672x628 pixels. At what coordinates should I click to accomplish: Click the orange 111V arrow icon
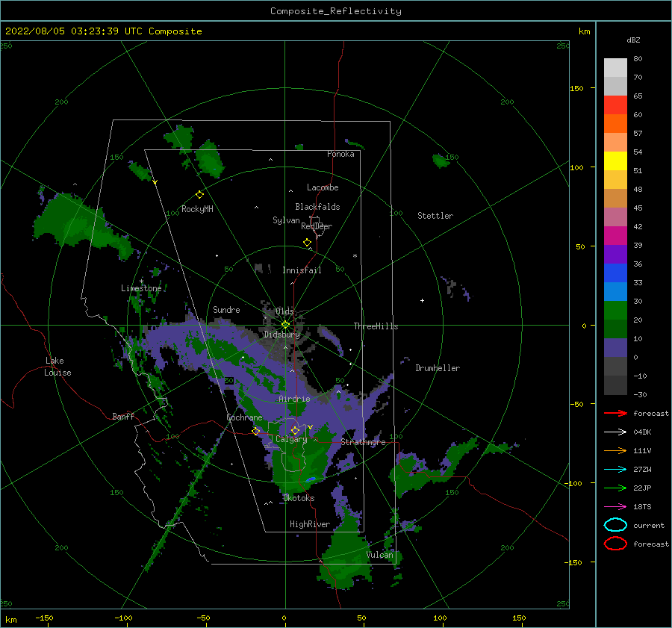615,450
